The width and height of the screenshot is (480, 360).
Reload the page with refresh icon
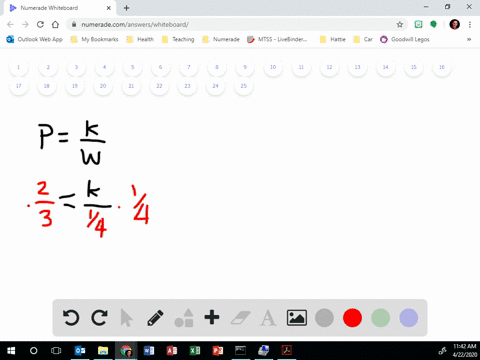click(x=40, y=24)
